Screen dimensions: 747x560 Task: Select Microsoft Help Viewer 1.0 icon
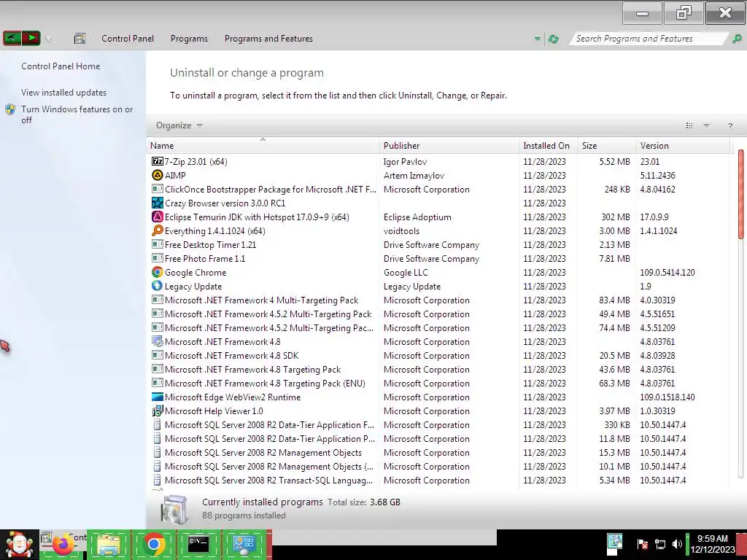point(158,411)
